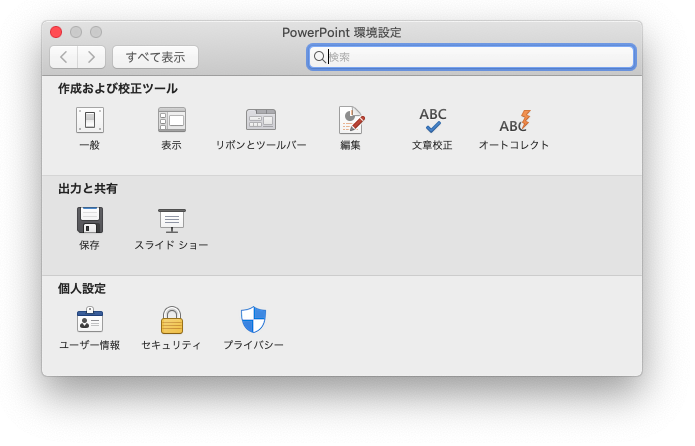Open the 表示 (View) preferences icon
The width and height of the screenshot is (695, 446).
172,120
